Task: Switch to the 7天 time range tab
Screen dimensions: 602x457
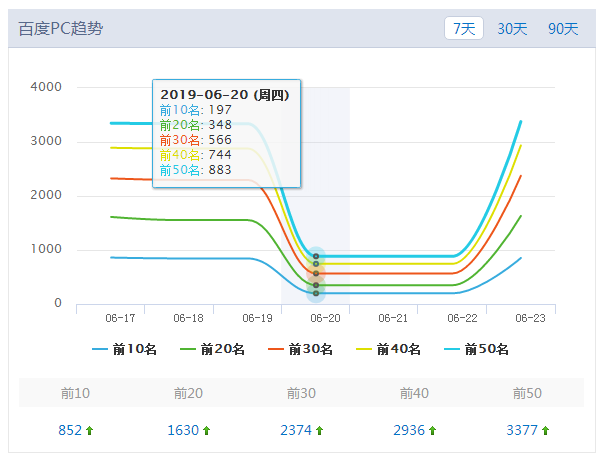Action: point(463,28)
